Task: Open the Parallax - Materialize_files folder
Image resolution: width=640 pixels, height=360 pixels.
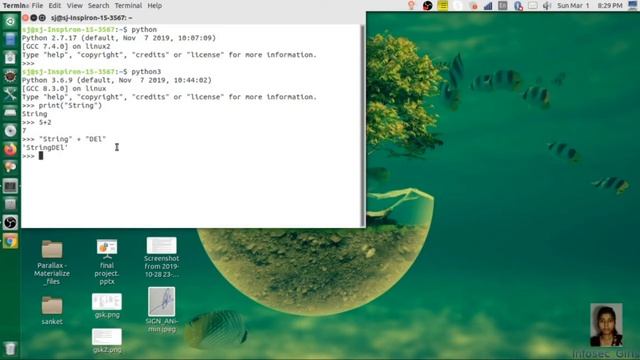Action: (x=52, y=262)
